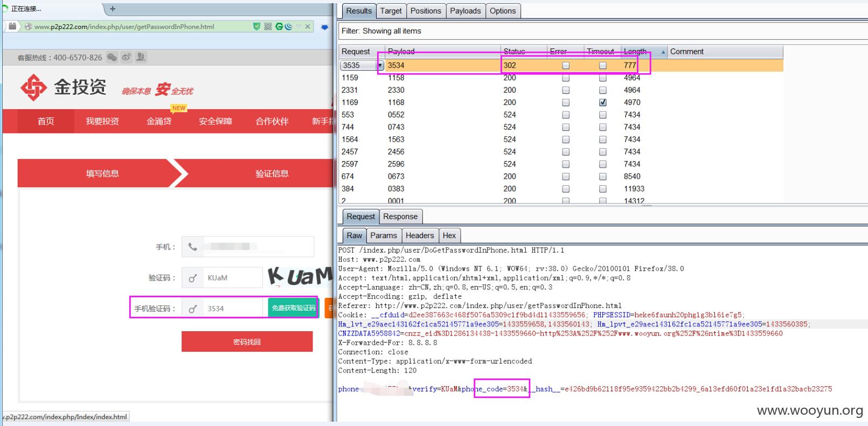Image resolution: width=868 pixels, height=426 pixels.
Task: Switch to Params request view
Action: [384, 235]
